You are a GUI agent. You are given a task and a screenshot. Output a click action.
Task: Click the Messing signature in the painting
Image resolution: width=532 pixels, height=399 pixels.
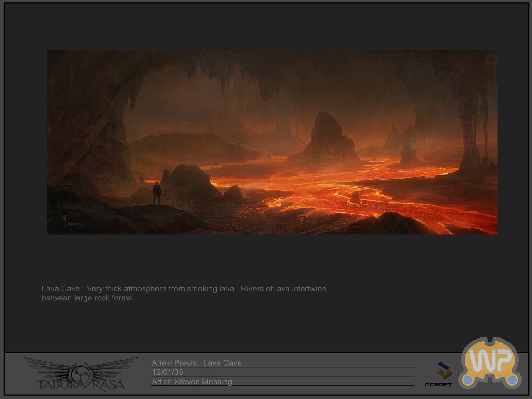71,222
